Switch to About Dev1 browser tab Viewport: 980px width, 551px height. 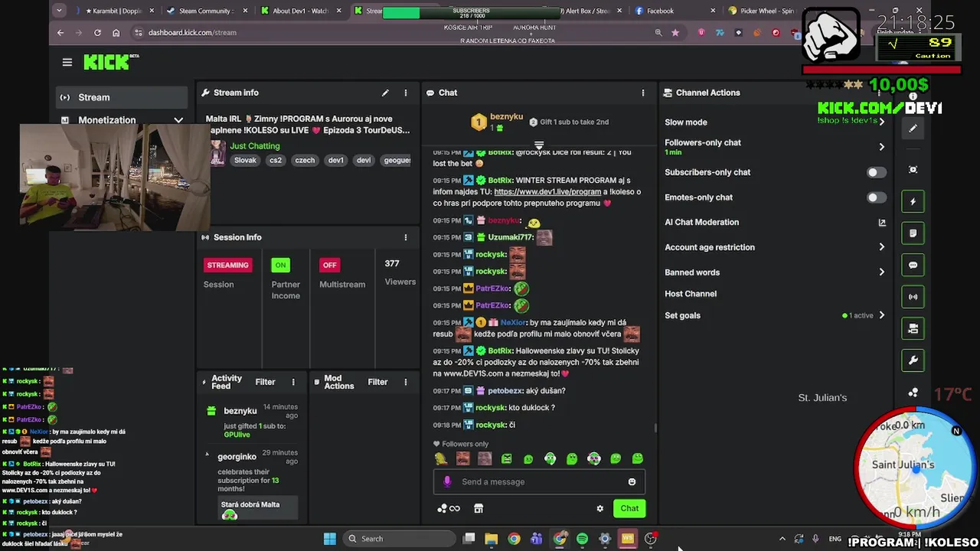[299, 11]
